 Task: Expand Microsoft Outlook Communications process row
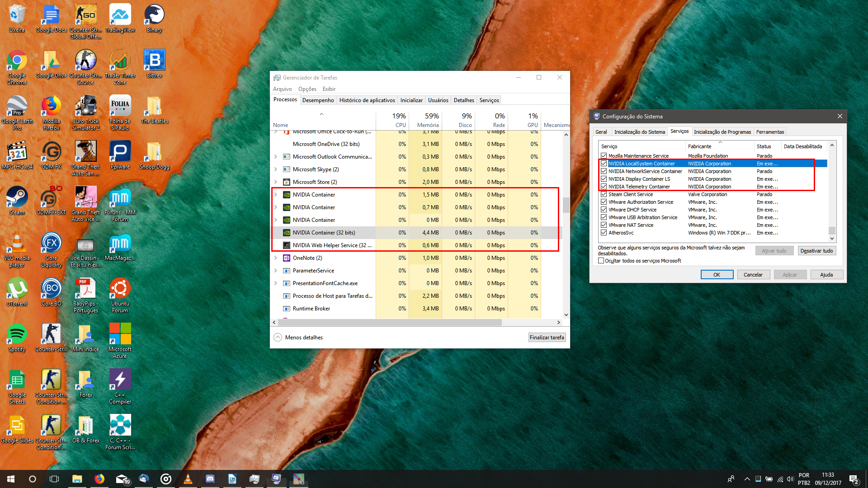click(276, 157)
